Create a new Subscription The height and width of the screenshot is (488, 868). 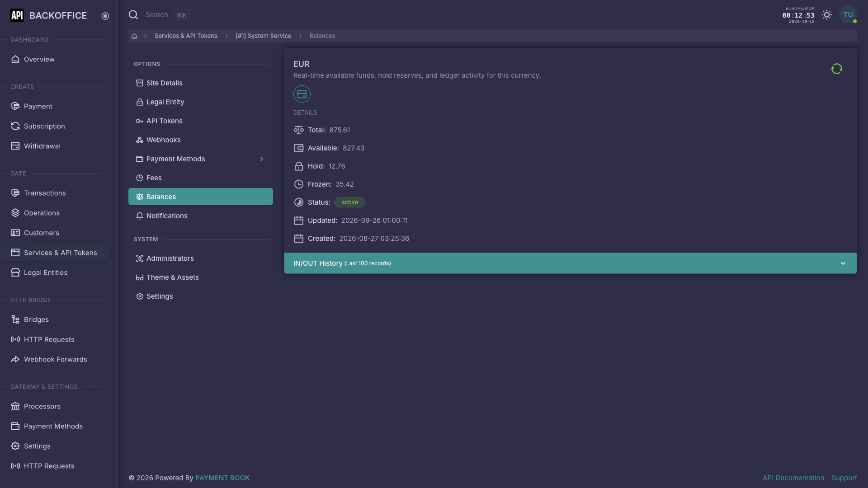[55, 126]
